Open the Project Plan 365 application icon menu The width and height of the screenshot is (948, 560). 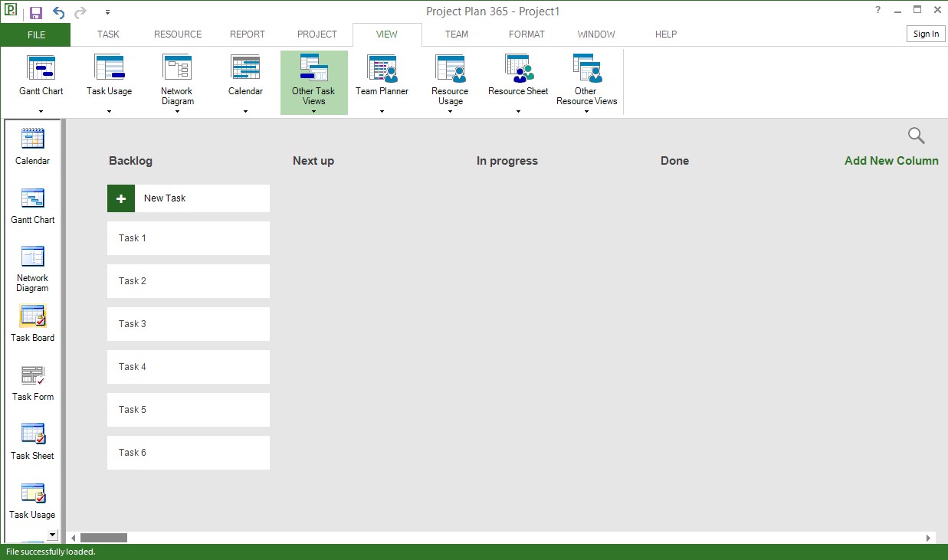click(x=11, y=11)
